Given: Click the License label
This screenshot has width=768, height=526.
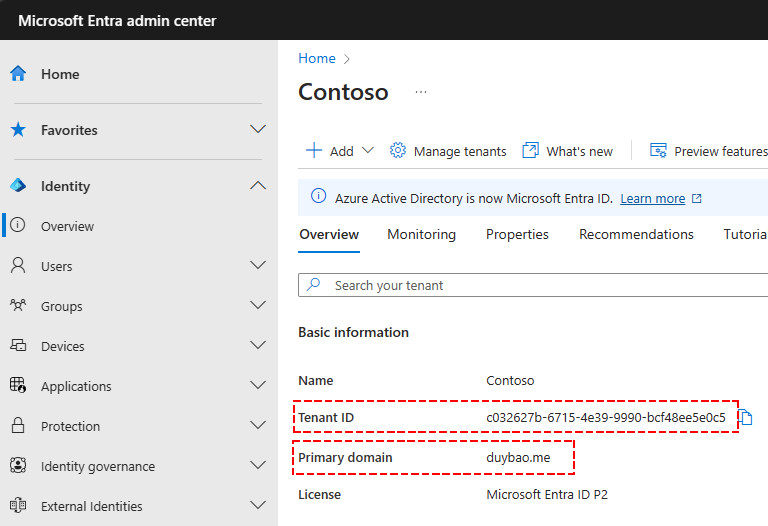Looking at the screenshot, I should click(x=319, y=495).
